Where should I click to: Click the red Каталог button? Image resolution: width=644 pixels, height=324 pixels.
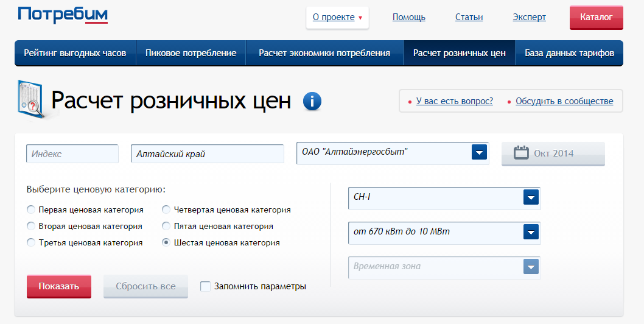[x=597, y=17]
